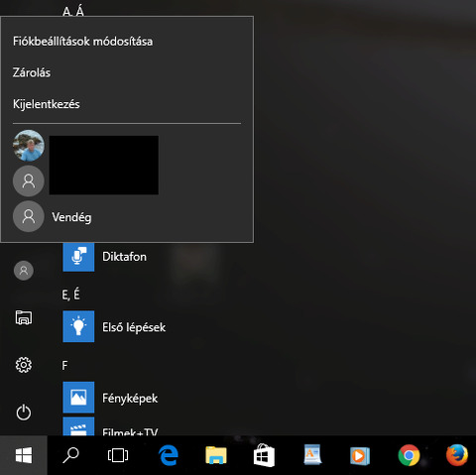
Task: Open Settings gear in Start sidebar
Action: click(x=24, y=365)
